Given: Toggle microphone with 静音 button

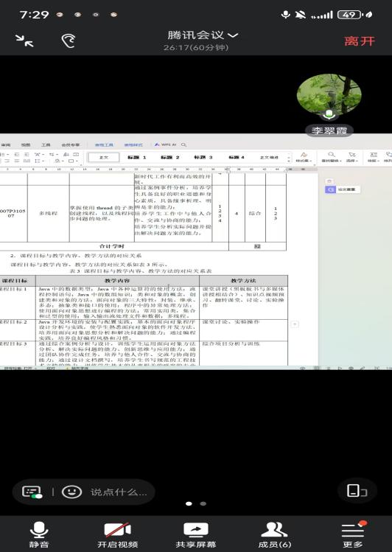Looking at the screenshot, I should (x=39, y=534).
